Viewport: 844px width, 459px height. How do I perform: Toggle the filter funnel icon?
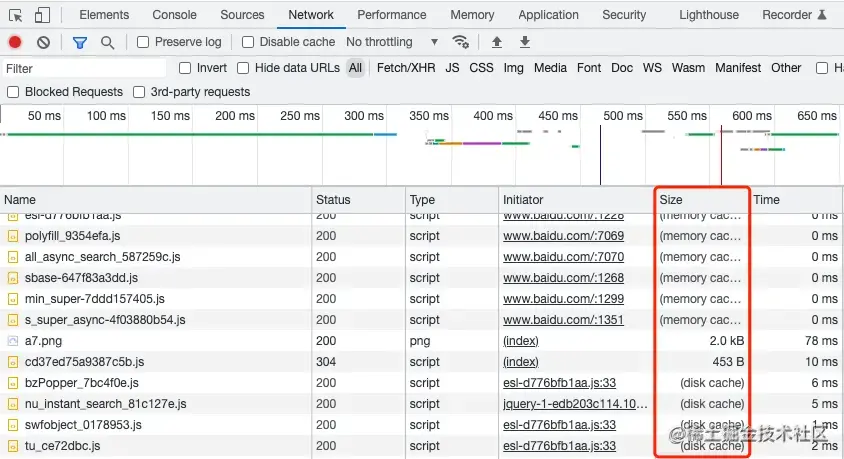[x=80, y=43]
